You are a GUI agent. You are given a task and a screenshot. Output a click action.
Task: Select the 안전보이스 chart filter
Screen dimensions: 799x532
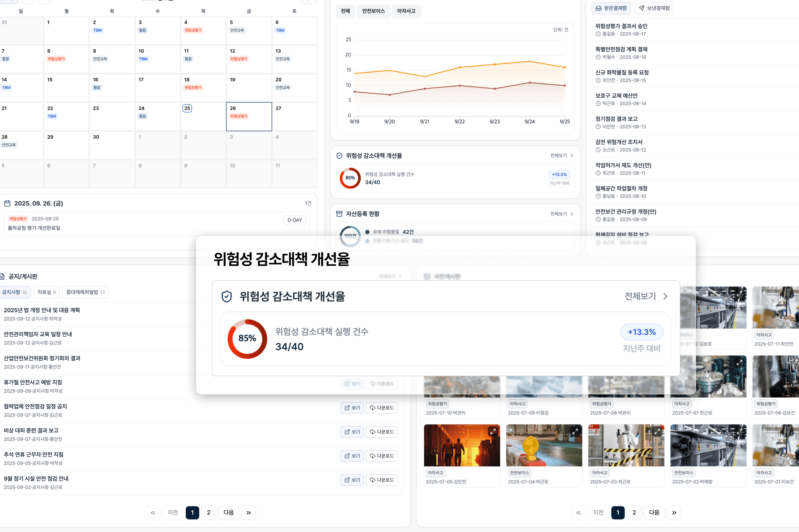373,11
